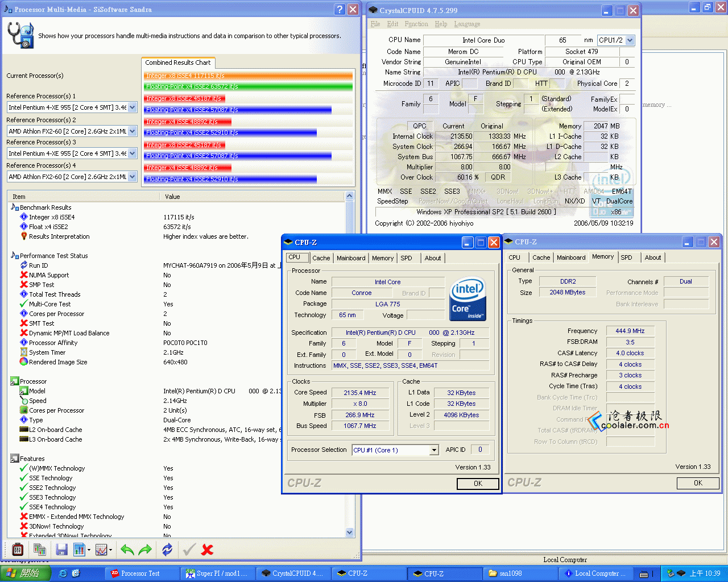Click the help question mark in Sandra title bar
This screenshot has width=728, height=582.
coord(340,9)
